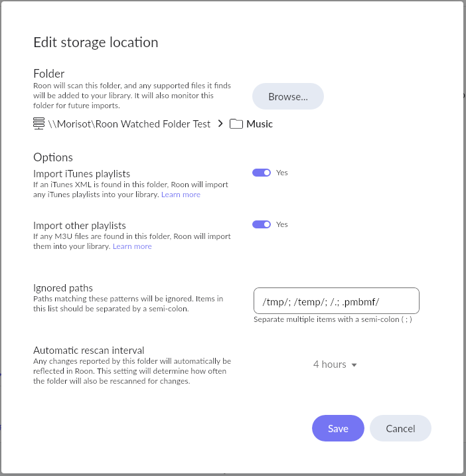Open the 4 hours rescan interval dropdown
466x476 pixels.
pos(335,364)
